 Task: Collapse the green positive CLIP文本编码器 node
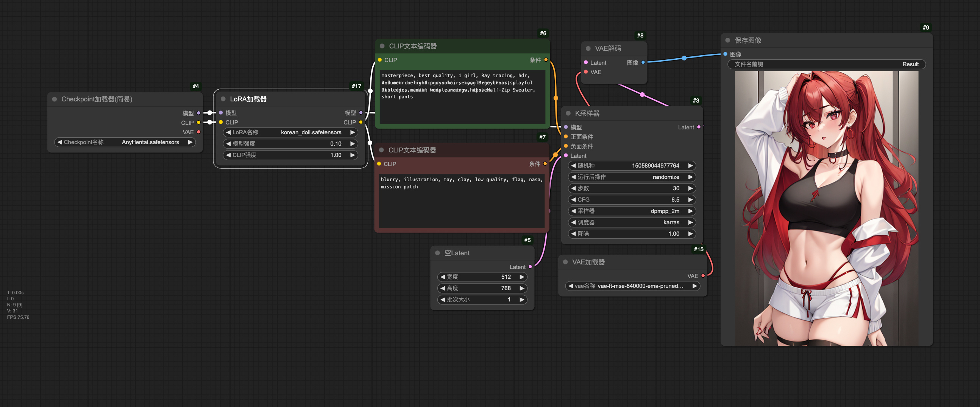(382, 46)
